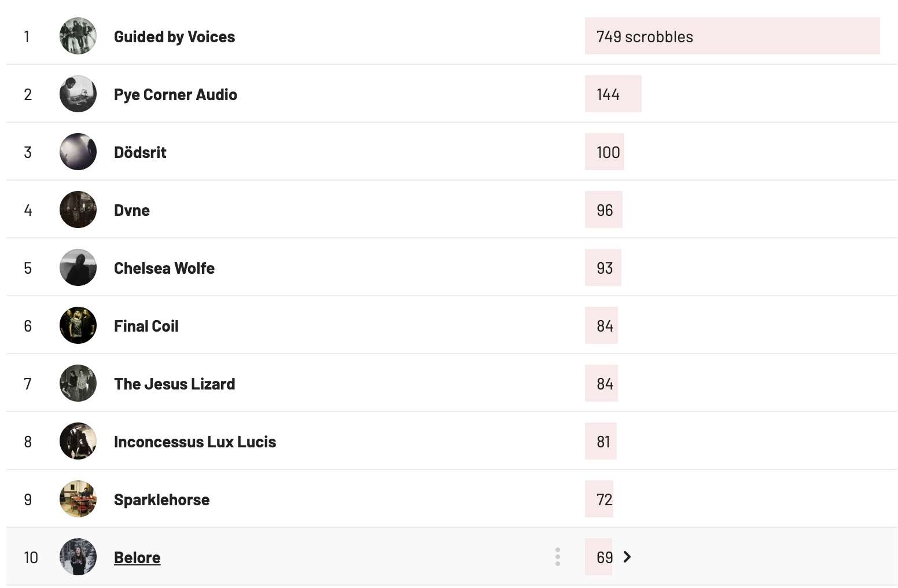Open the Guided by Voices artist link
Screen dimensions: 898x588
(x=174, y=36)
